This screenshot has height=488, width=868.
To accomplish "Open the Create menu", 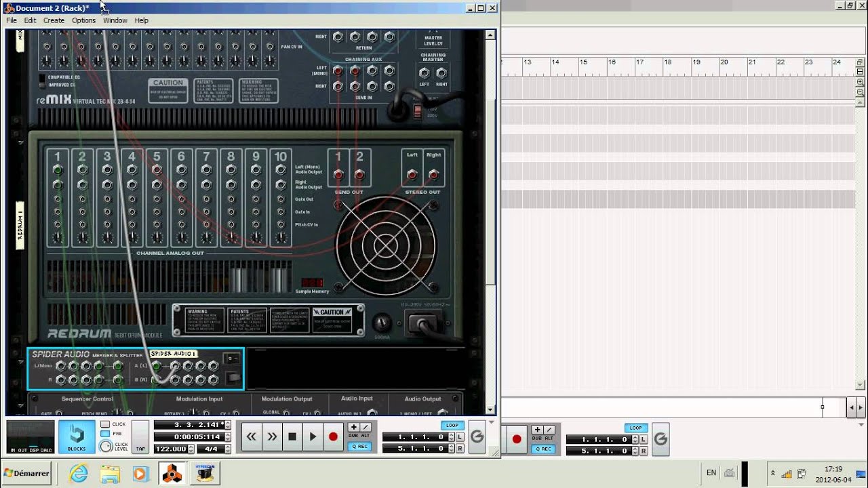I will 54,20.
